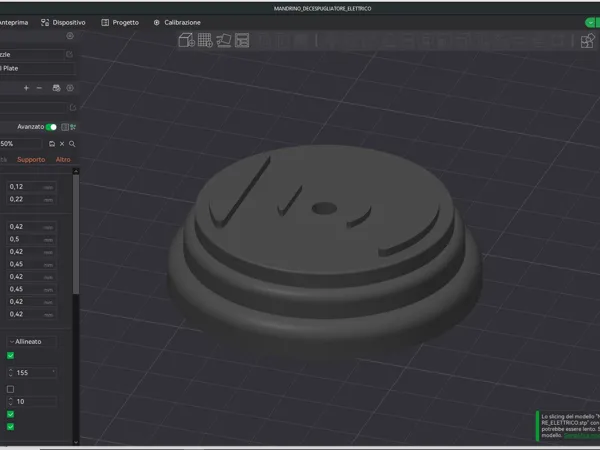
Task: Open the Calibrazione tab
Action: [x=177, y=23]
